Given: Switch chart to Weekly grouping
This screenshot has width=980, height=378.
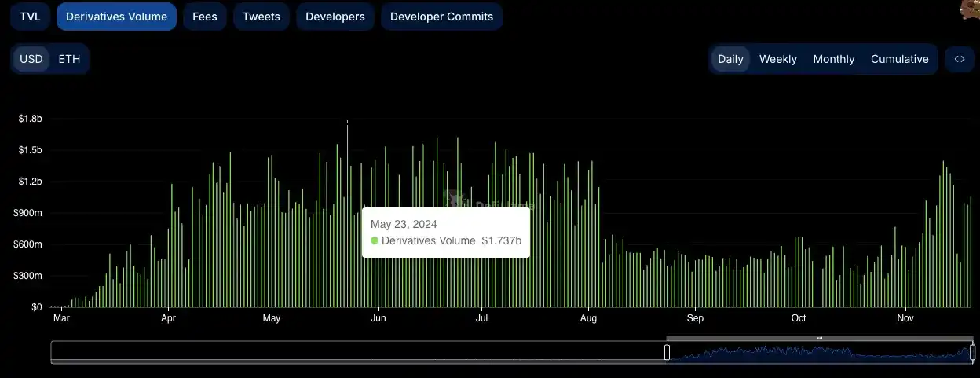Looking at the screenshot, I should coord(777,59).
